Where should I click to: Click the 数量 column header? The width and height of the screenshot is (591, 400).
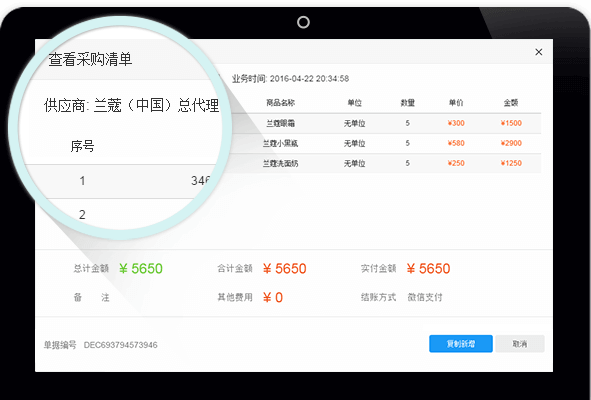pyautogui.click(x=407, y=103)
